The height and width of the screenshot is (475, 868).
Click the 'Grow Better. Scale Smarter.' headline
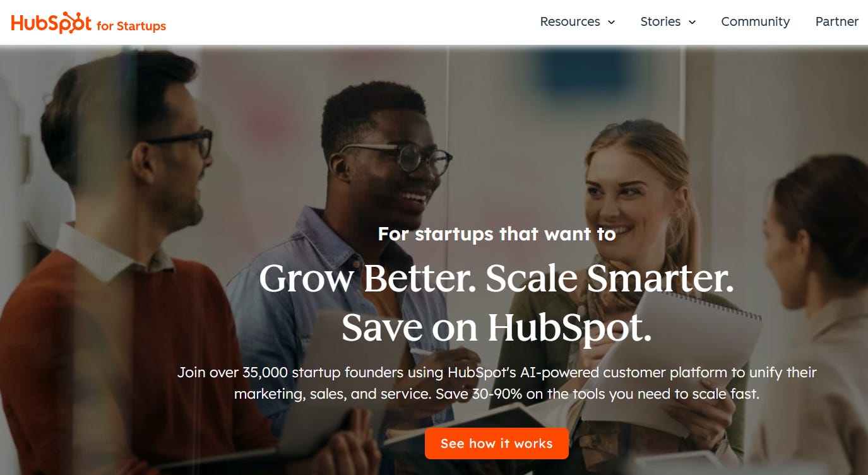point(496,278)
